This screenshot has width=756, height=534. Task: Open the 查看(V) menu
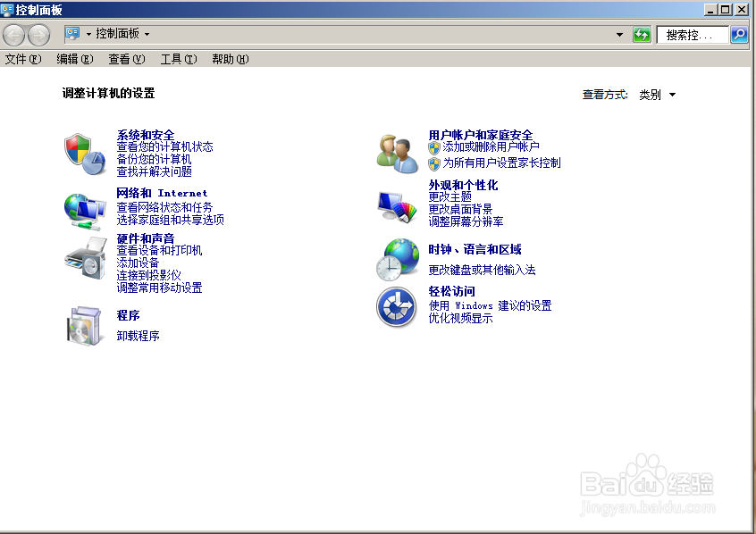point(126,59)
